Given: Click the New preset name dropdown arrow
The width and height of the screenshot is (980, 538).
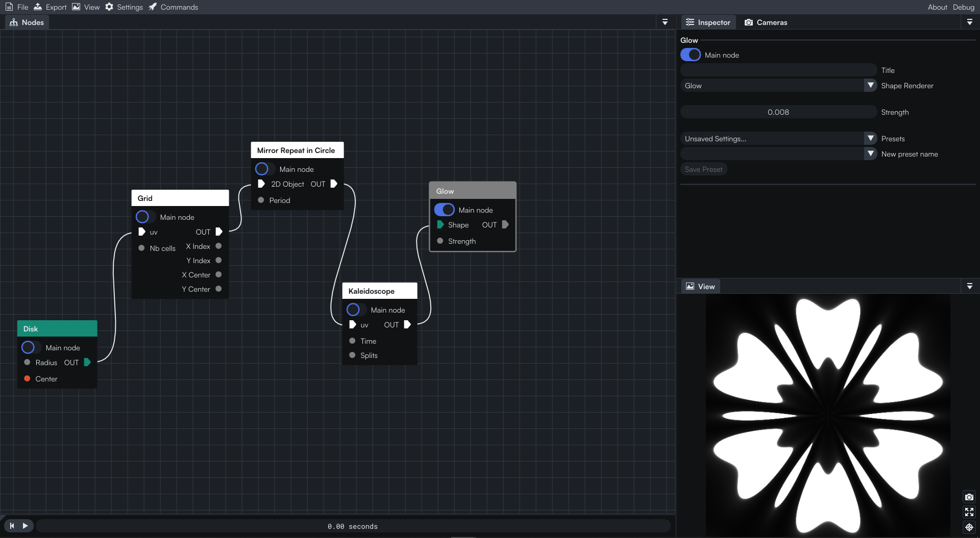Looking at the screenshot, I should click(x=870, y=154).
